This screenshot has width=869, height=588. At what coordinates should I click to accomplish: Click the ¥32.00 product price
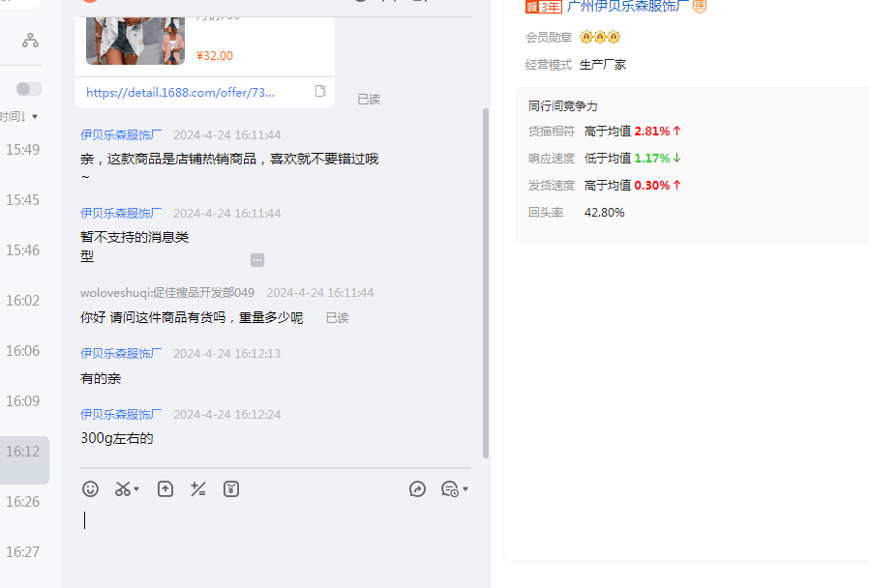[215, 56]
